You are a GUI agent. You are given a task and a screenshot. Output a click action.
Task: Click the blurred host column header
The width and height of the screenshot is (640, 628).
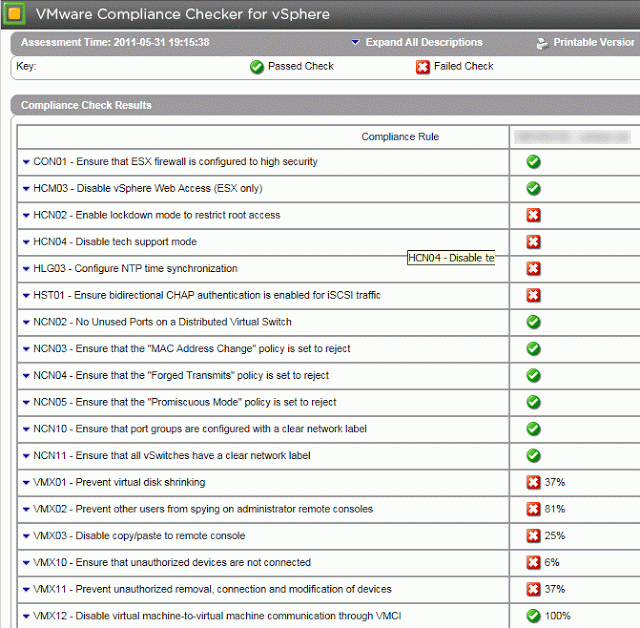(572, 137)
